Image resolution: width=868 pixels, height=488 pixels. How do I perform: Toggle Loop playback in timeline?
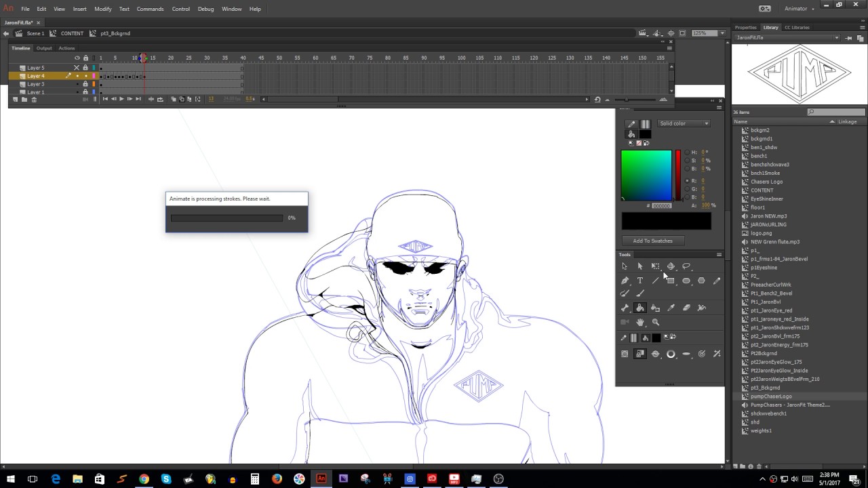[x=160, y=100]
